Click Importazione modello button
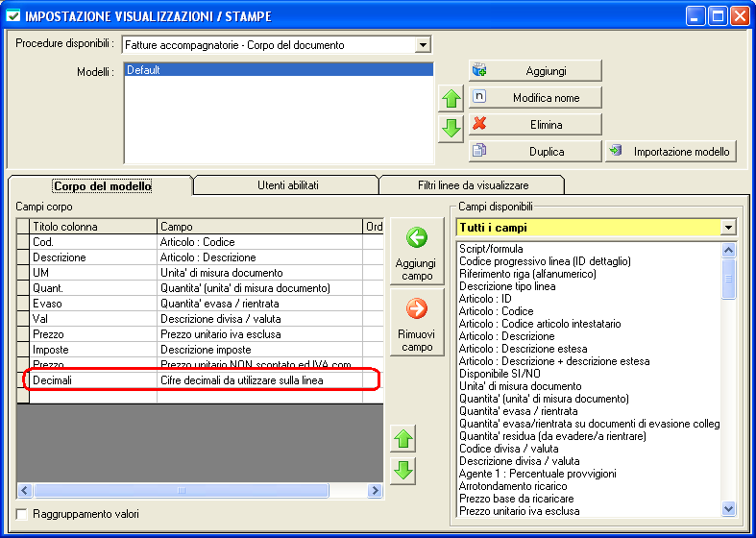Screen dimensions: 756x538 coord(671,152)
